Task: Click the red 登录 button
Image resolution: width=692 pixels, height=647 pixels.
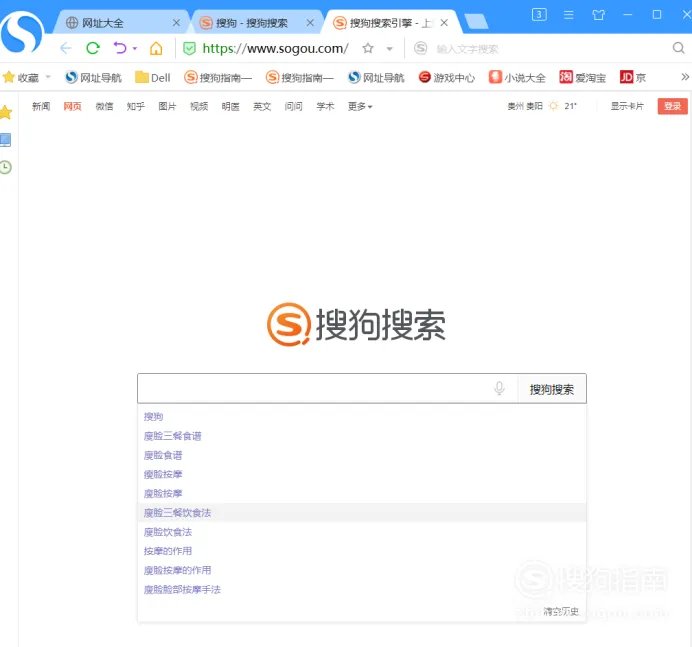Action: click(673, 106)
